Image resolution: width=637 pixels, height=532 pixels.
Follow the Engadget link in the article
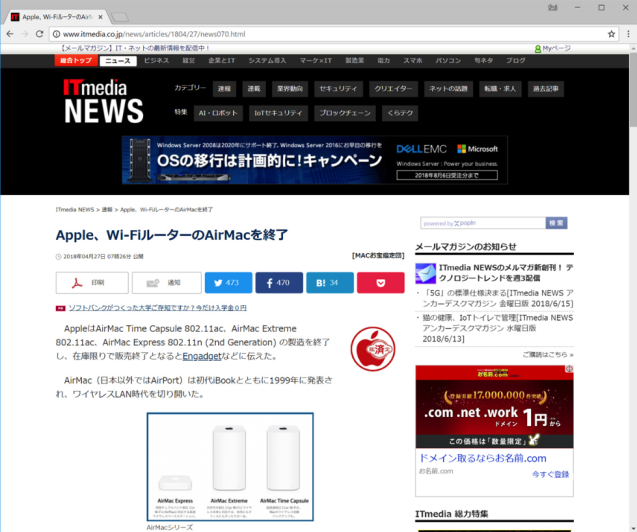[202, 356]
